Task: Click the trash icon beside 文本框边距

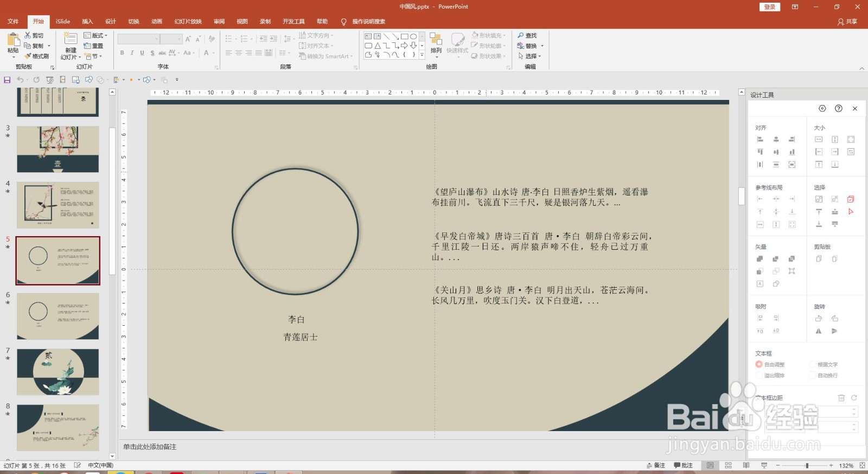Action: pyautogui.click(x=841, y=397)
